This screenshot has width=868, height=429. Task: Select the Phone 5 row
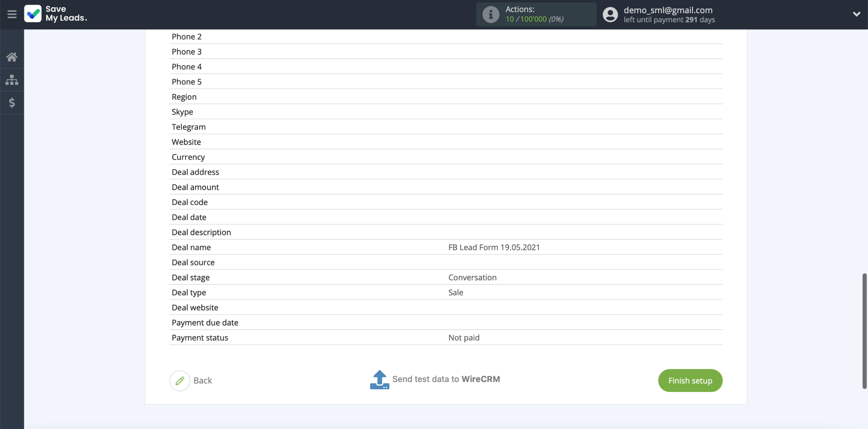pyautogui.click(x=446, y=82)
